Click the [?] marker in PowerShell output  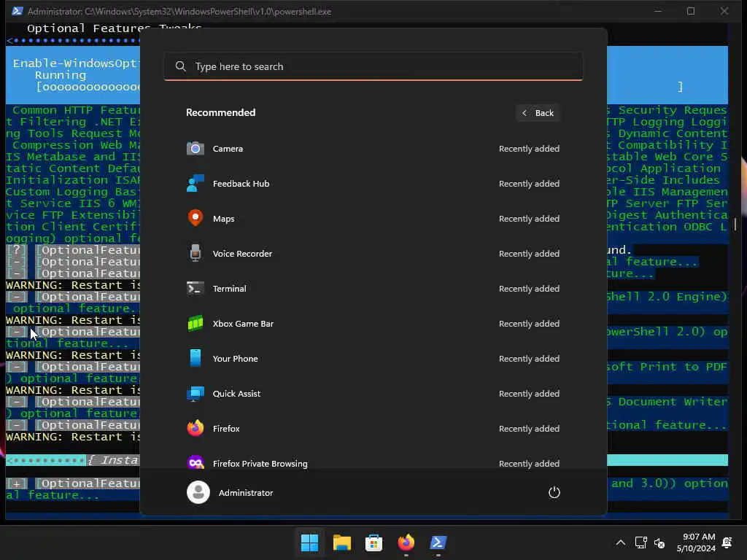pos(17,250)
